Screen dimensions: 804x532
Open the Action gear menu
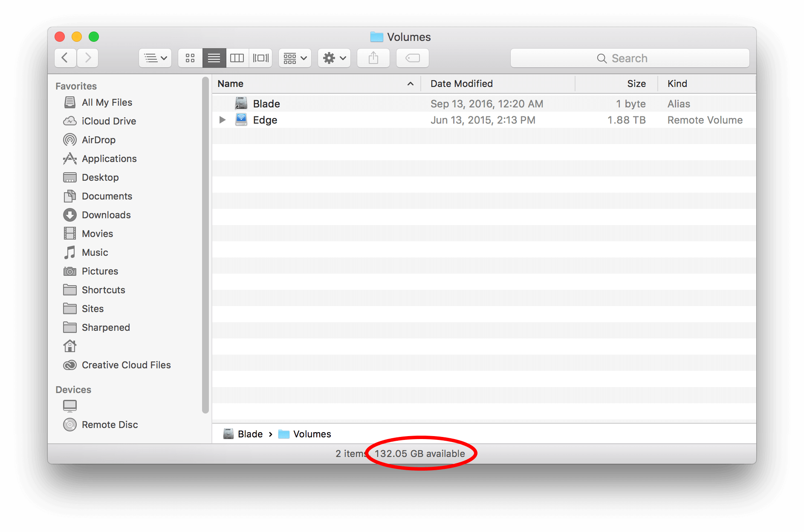[334, 58]
